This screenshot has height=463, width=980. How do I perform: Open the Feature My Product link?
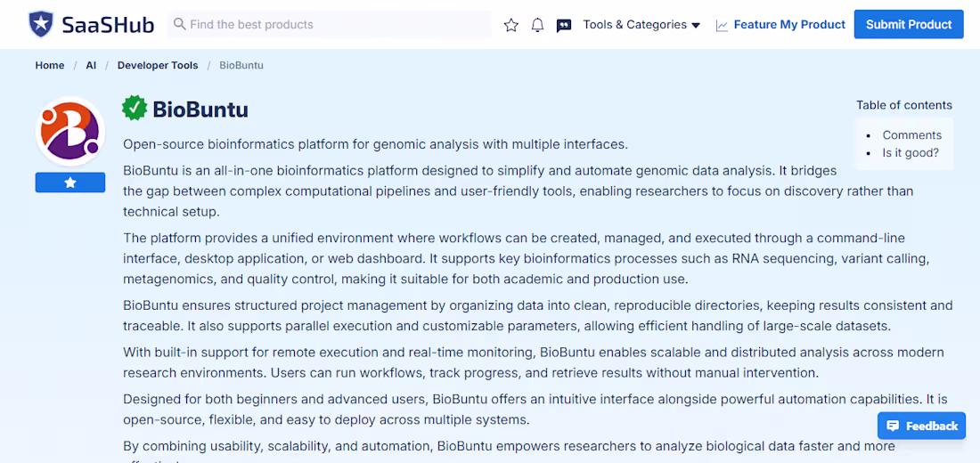789,25
